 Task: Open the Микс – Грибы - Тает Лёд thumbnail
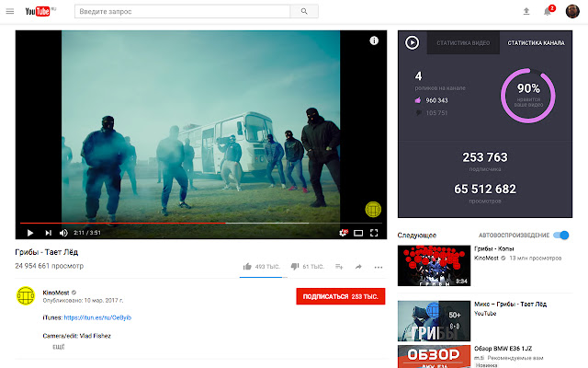(434, 321)
